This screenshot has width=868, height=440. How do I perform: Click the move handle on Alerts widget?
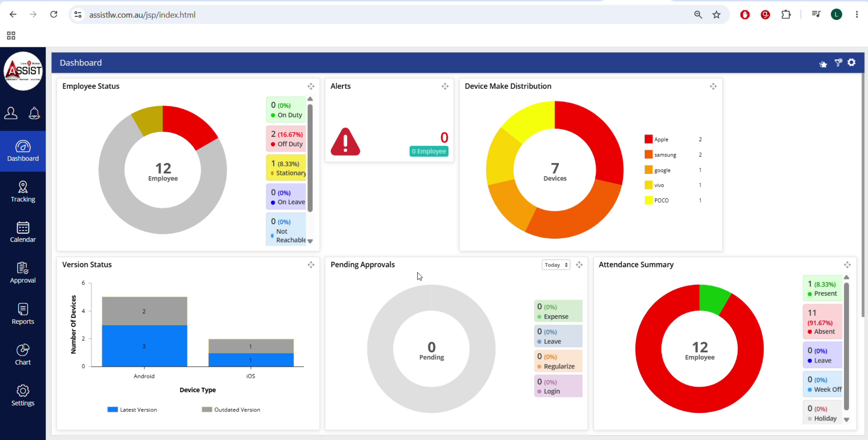click(445, 86)
